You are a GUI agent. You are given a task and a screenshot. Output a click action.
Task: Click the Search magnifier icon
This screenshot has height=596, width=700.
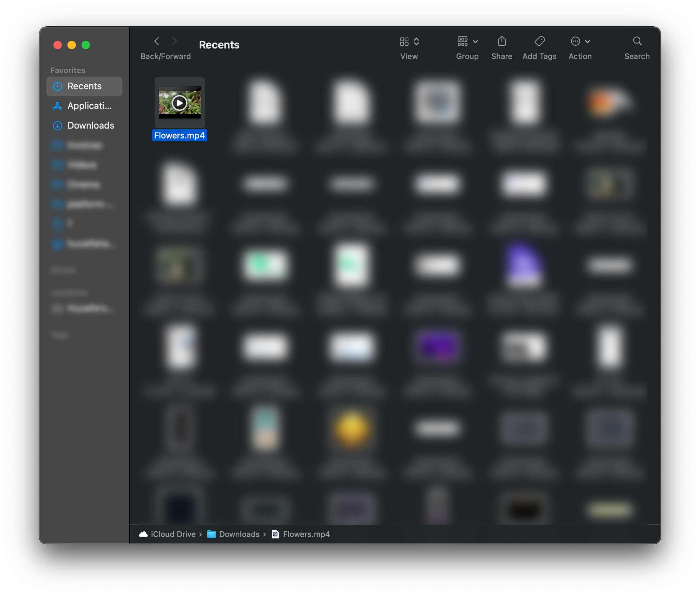637,41
